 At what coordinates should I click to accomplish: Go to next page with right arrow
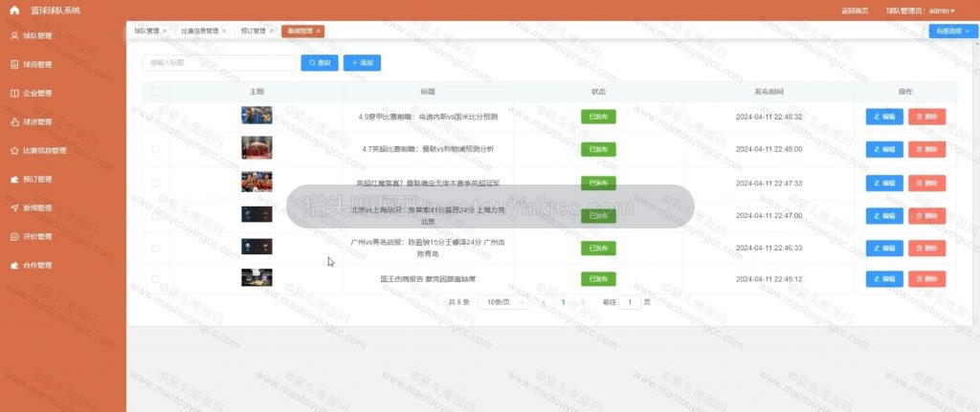coord(583,302)
